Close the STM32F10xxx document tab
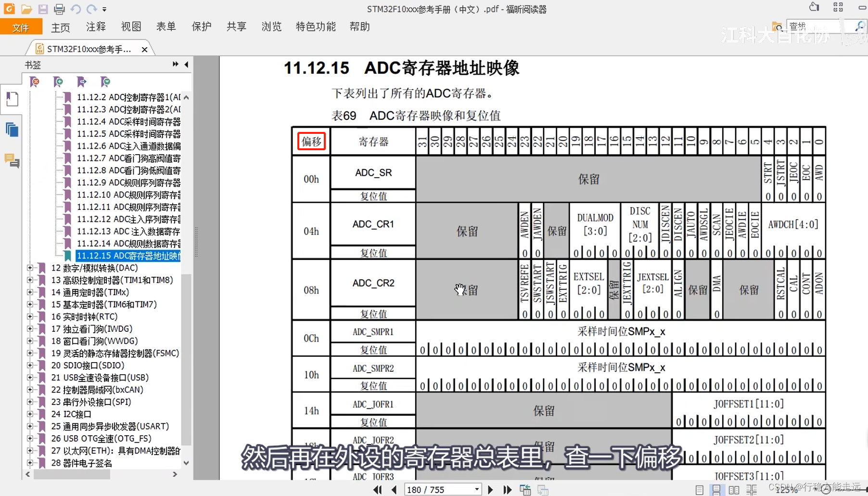Viewport: 868px width, 496px height. 144,49
